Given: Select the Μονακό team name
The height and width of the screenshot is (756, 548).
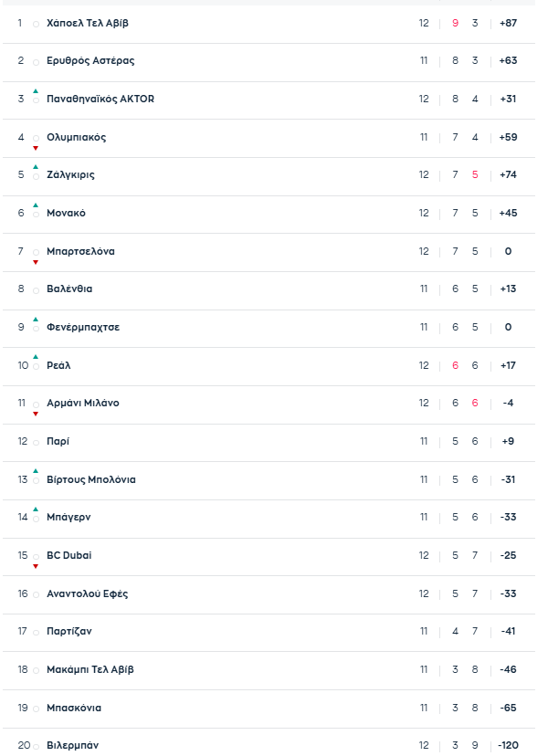Looking at the screenshot, I should click(x=66, y=213).
